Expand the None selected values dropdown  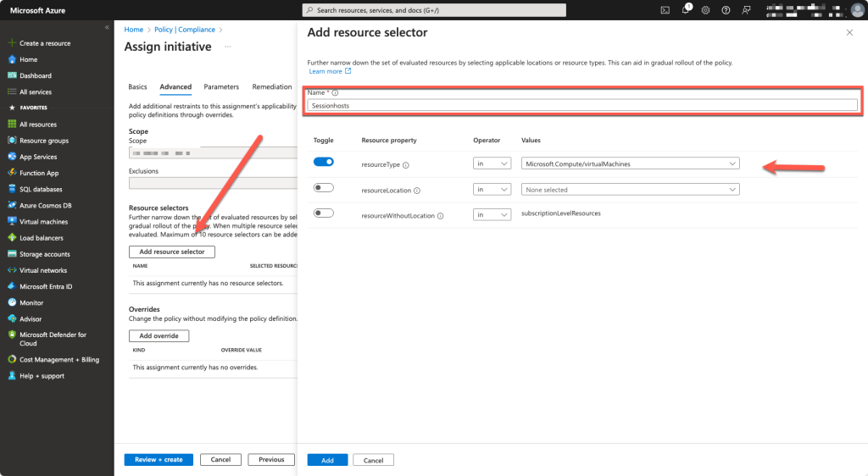(x=630, y=190)
